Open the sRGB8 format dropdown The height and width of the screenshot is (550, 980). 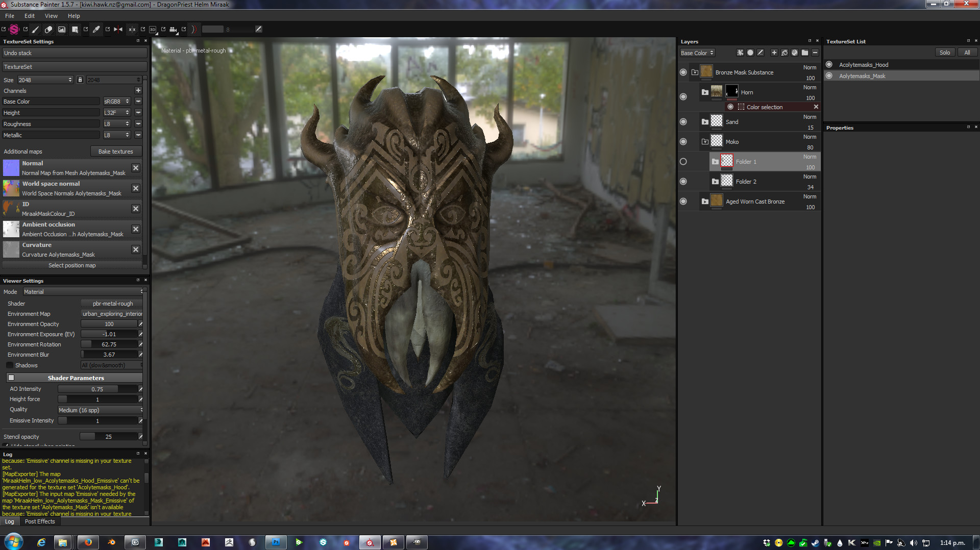pyautogui.click(x=117, y=102)
